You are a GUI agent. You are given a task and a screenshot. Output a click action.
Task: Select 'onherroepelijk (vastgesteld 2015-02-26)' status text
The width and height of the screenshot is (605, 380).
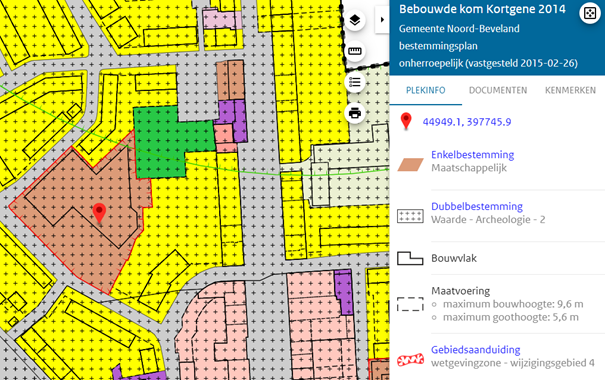(x=488, y=63)
